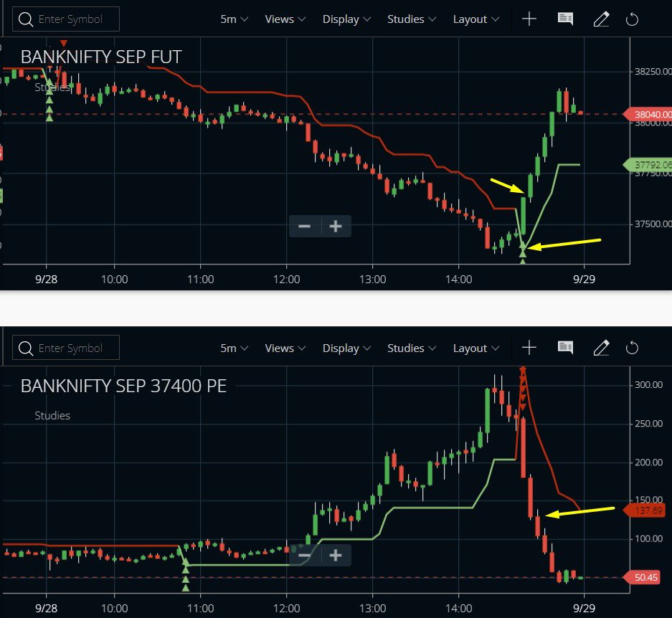672x618 pixels.
Task: Click the 12:00 time label on FUT chart
Action: (x=287, y=280)
